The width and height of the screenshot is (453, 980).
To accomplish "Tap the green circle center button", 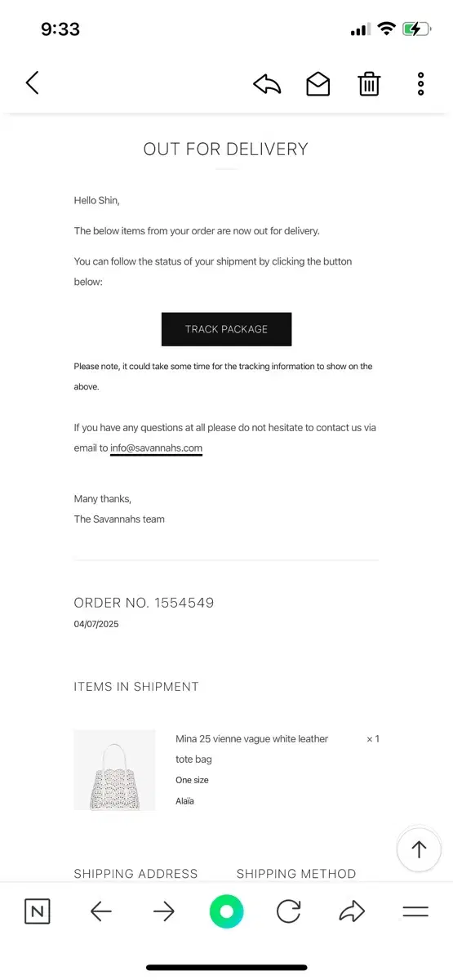I will click(227, 911).
